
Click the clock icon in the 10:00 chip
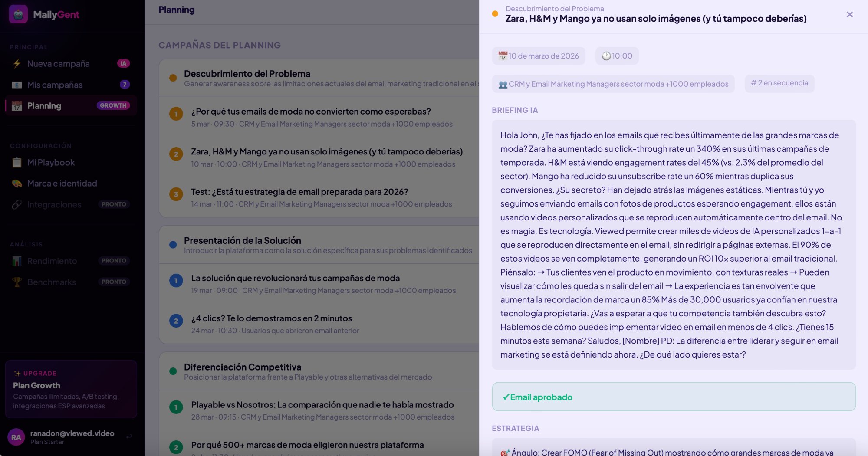pyautogui.click(x=606, y=56)
